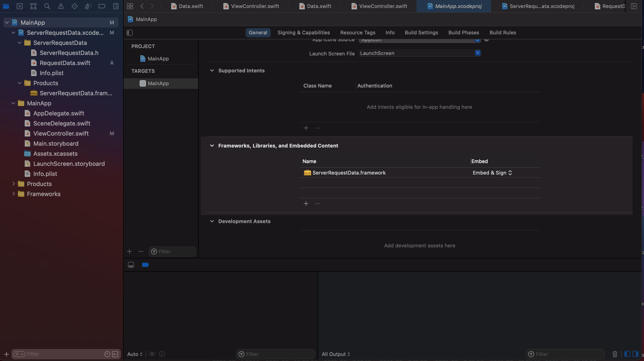
Task: Select ViewController.swift in file navigator
Action: (61, 133)
